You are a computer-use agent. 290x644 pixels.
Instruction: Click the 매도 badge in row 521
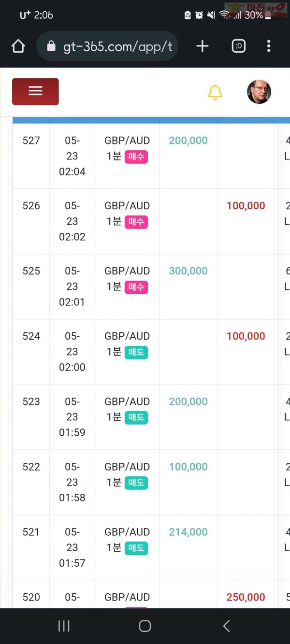(136, 548)
